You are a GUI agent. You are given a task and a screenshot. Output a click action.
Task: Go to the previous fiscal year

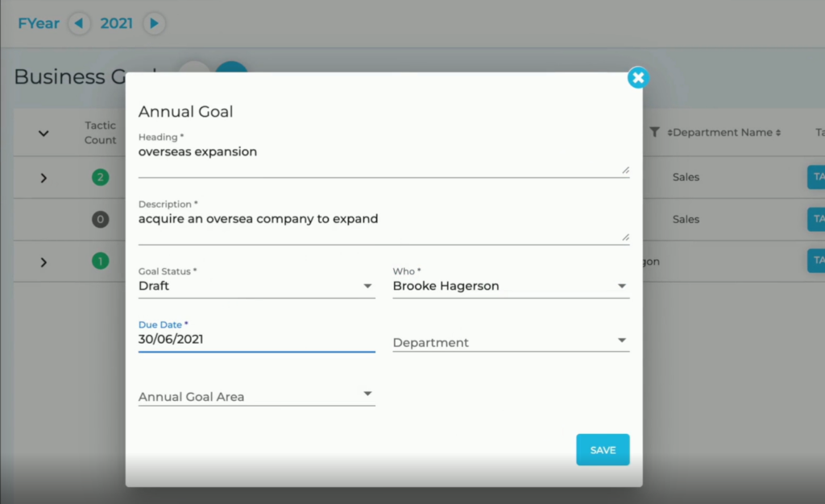(78, 23)
